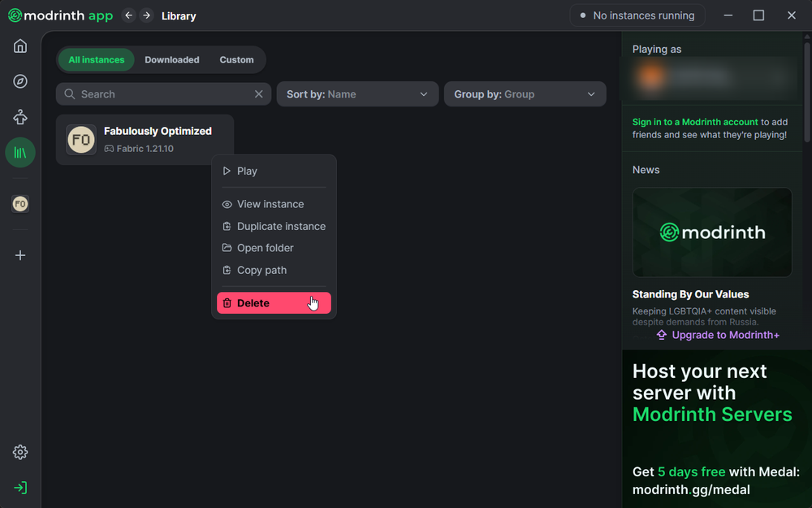
Task: Open the FO instance sidebar shortcut
Action: click(x=20, y=204)
